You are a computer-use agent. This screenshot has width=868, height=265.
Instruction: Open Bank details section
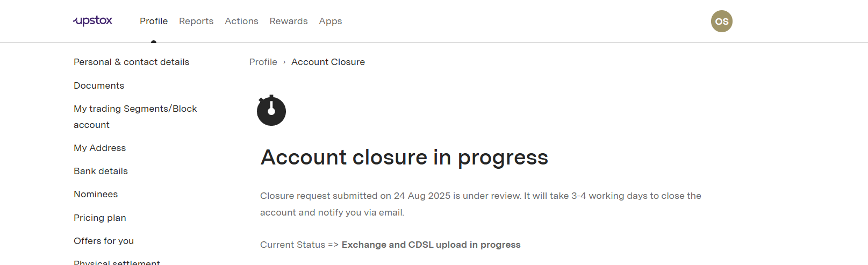[x=101, y=171]
